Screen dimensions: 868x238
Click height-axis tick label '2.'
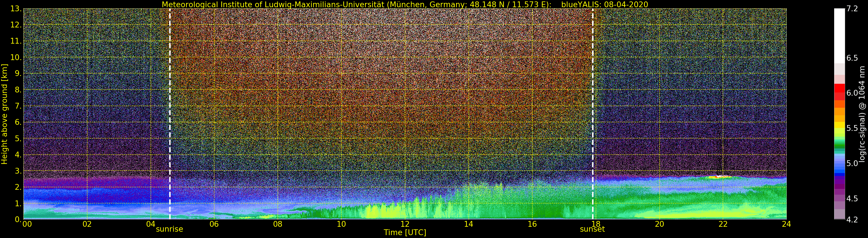(x=18, y=187)
